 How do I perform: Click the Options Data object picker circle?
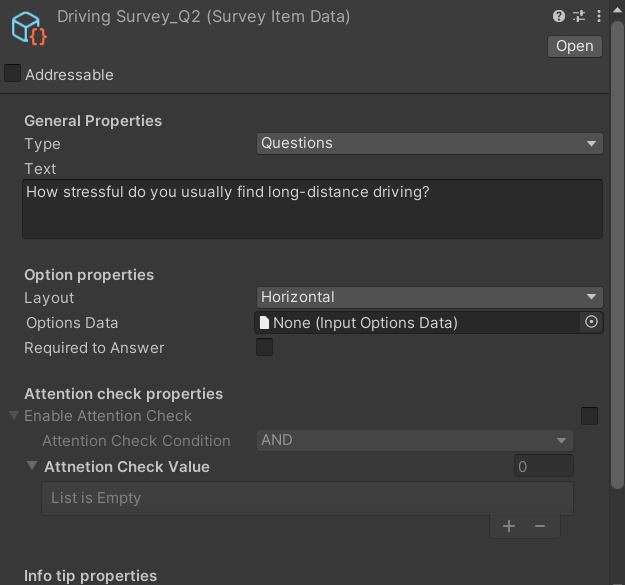(591, 322)
